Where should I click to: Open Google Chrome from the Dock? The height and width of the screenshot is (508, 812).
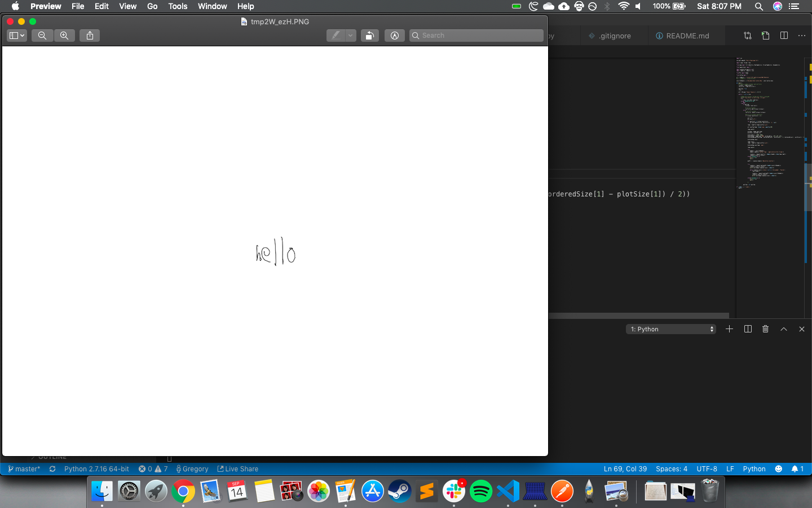[x=183, y=491]
